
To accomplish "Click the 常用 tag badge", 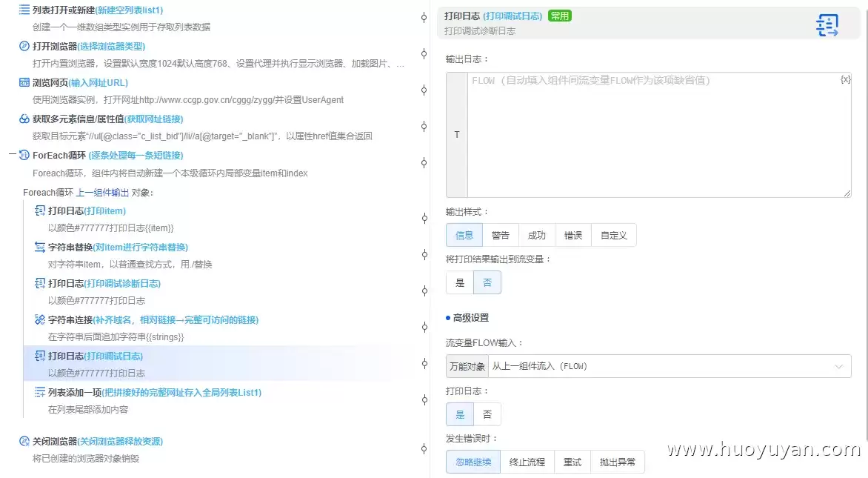I will pyautogui.click(x=560, y=16).
